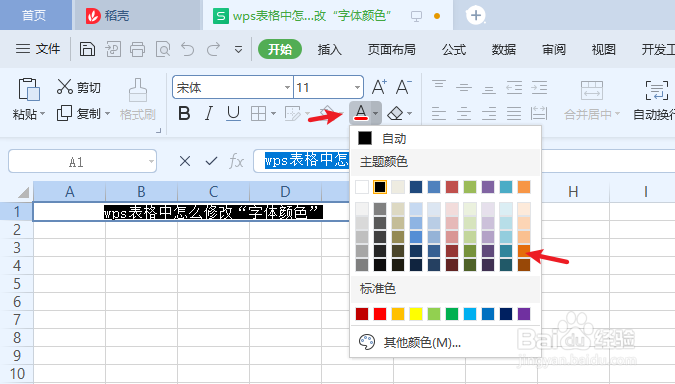
Task: Click the Print icon
Action: click(x=137, y=50)
